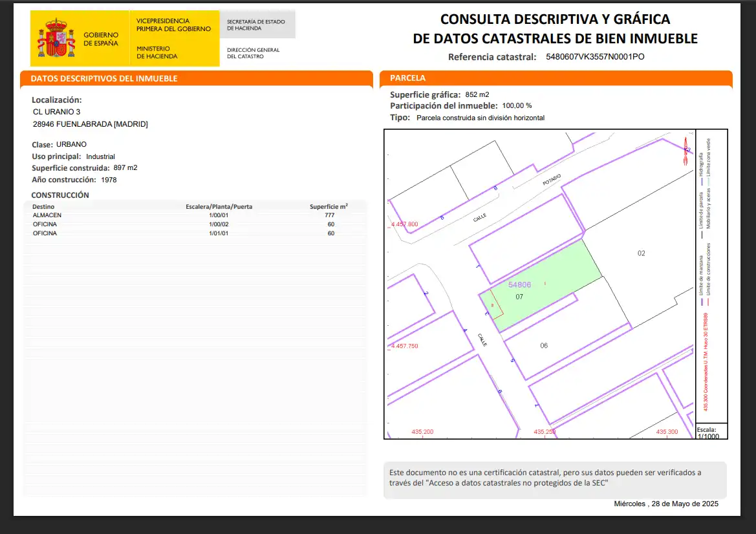This screenshot has height=534, width=756.
Task: Click the coordinate label 4.457.800
Action: pos(405,224)
